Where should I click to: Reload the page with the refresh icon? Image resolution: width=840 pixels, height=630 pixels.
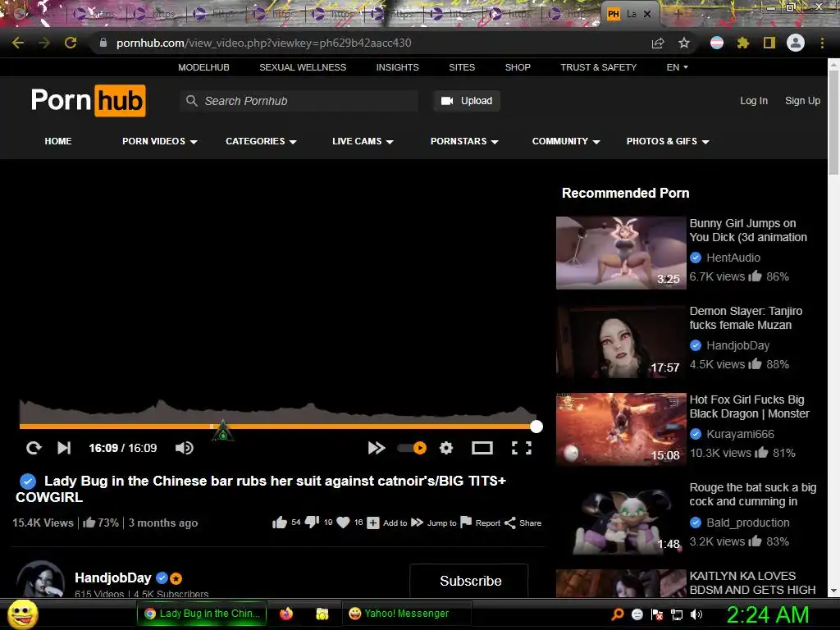[x=71, y=43]
